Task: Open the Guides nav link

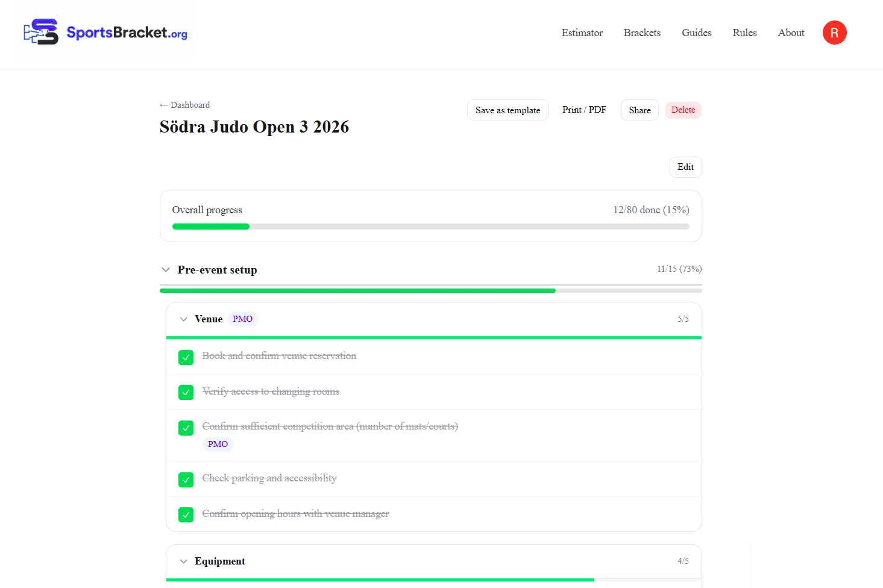Action: (x=696, y=33)
